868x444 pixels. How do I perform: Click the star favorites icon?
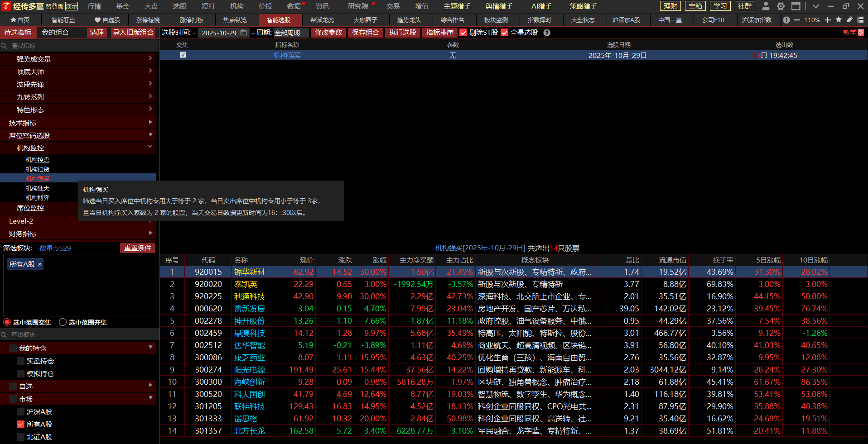click(x=839, y=20)
